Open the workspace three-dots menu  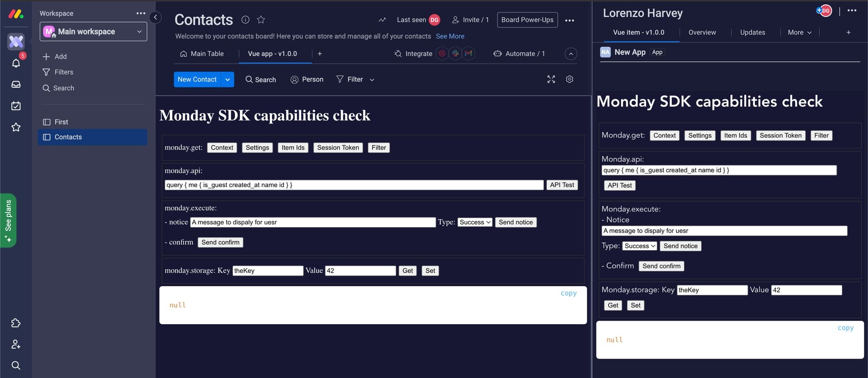point(141,13)
